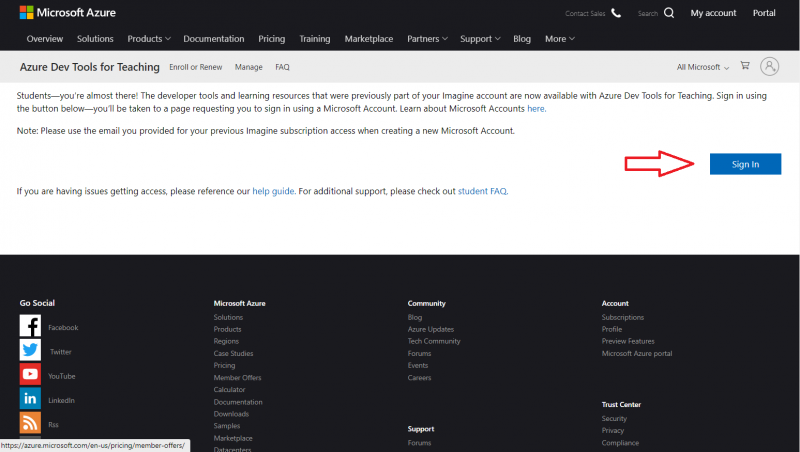
Task: Click the Search label in header
Action: point(647,14)
